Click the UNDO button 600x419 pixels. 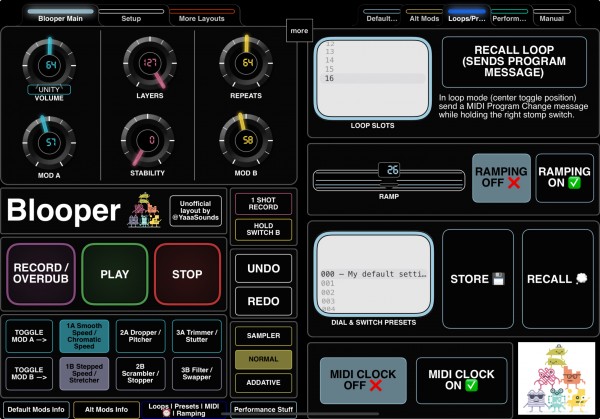(263, 268)
